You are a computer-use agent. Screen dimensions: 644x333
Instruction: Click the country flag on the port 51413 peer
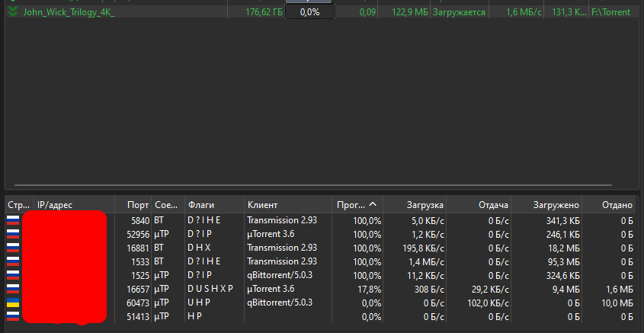(13, 317)
